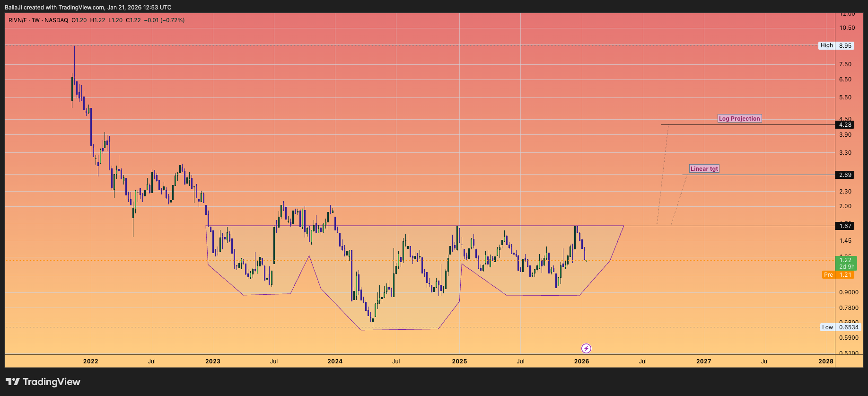The image size is (868, 396).
Task: Click the 4.28 price level tag
Action: point(845,125)
